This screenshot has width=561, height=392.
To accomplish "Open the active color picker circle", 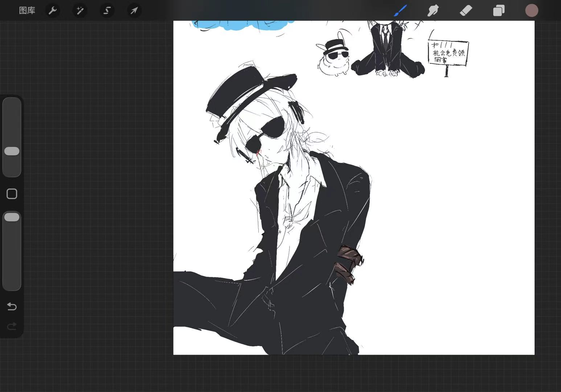I will (532, 11).
